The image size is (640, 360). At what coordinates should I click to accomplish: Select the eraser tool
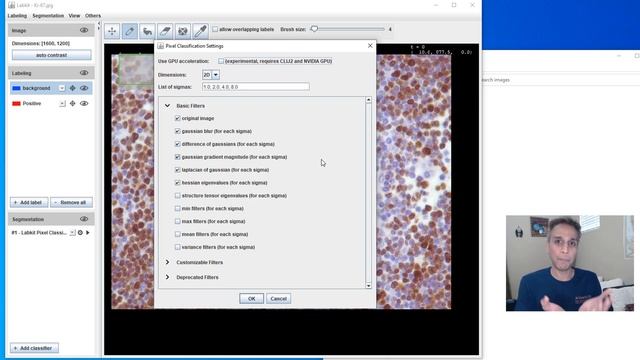pyautogui.click(x=165, y=31)
